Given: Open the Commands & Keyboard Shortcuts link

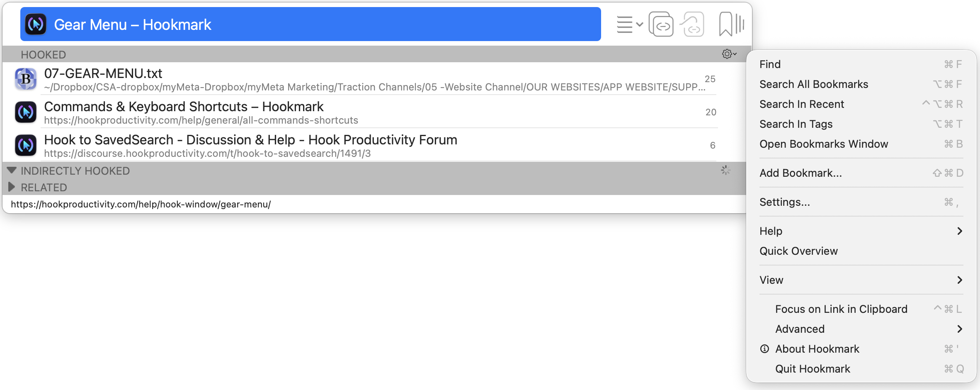Looking at the screenshot, I should tap(184, 107).
